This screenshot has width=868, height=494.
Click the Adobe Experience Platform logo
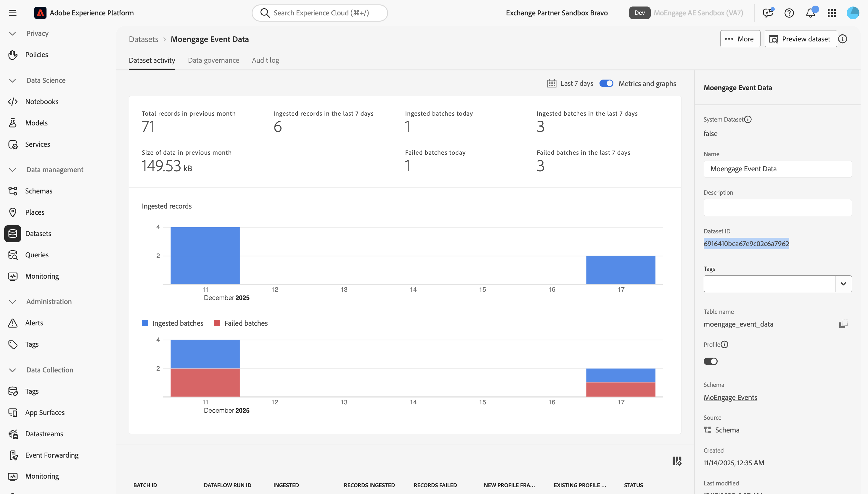(40, 13)
